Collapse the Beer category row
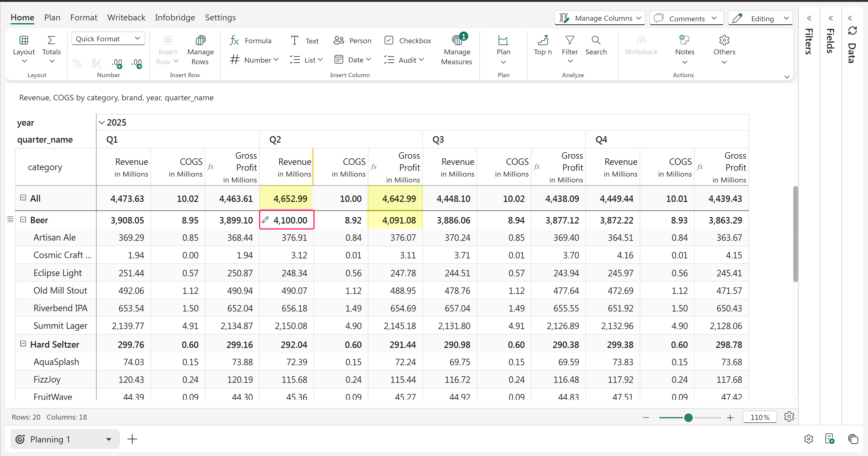The height and width of the screenshot is (456, 868). [x=23, y=220]
